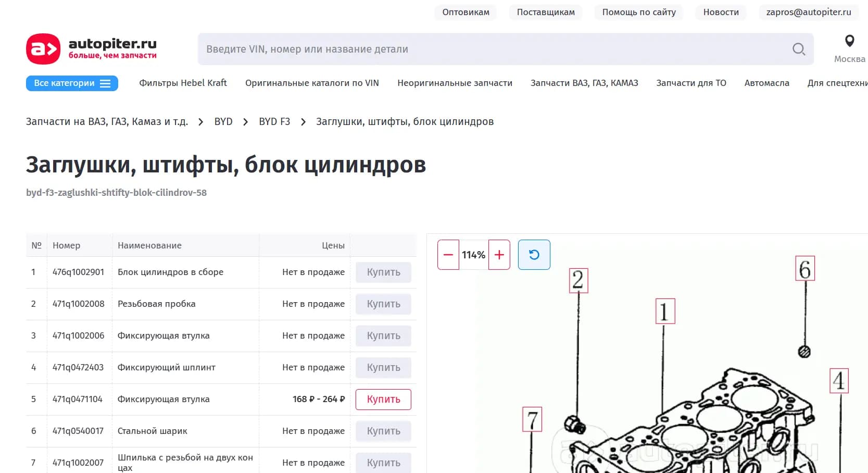This screenshot has width=868, height=473.
Task: Open the Все категории menu
Action: [x=72, y=83]
